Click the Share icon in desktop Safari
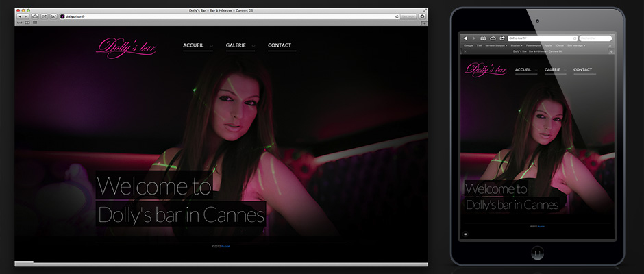This screenshot has height=274, width=644. click(x=44, y=17)
